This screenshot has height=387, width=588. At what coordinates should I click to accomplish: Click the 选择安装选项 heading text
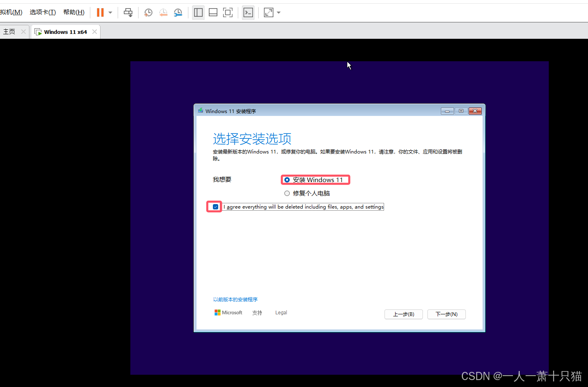pos(252,139)
